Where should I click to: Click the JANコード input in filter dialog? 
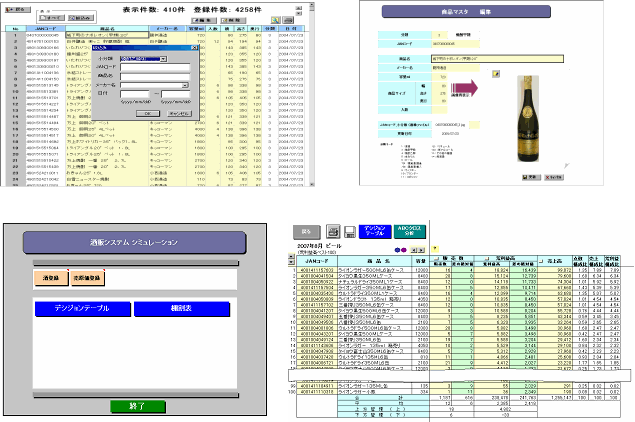point(155,67)
